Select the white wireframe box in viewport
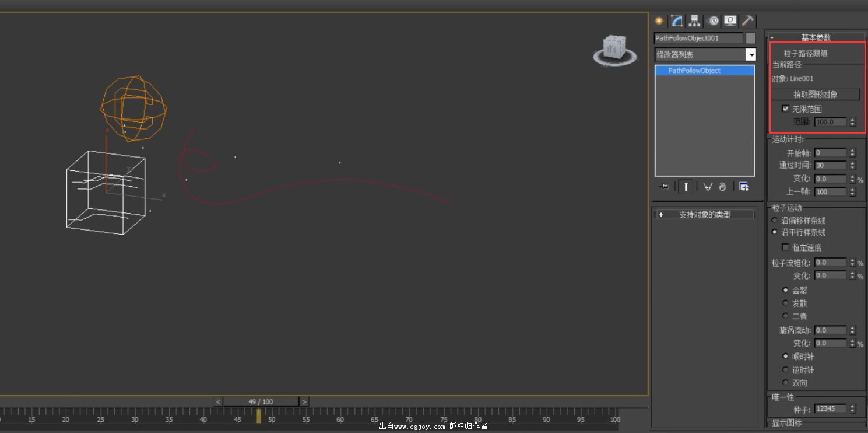868x433 pixels. coord(106,193)
